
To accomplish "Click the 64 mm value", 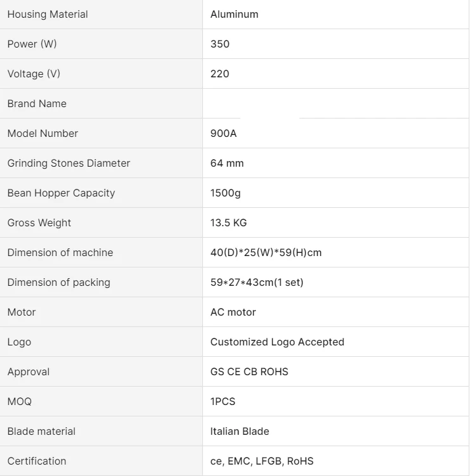I will coord(226,163).
